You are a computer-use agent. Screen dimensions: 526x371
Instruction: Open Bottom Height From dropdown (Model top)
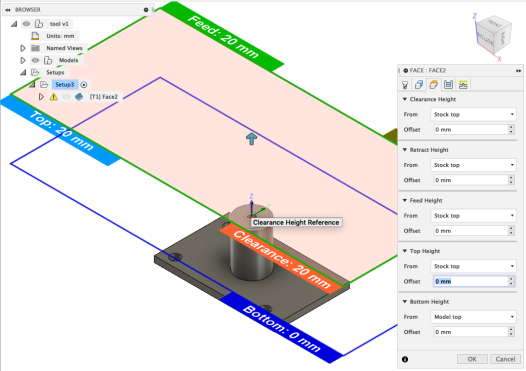[x=473, y=317]
